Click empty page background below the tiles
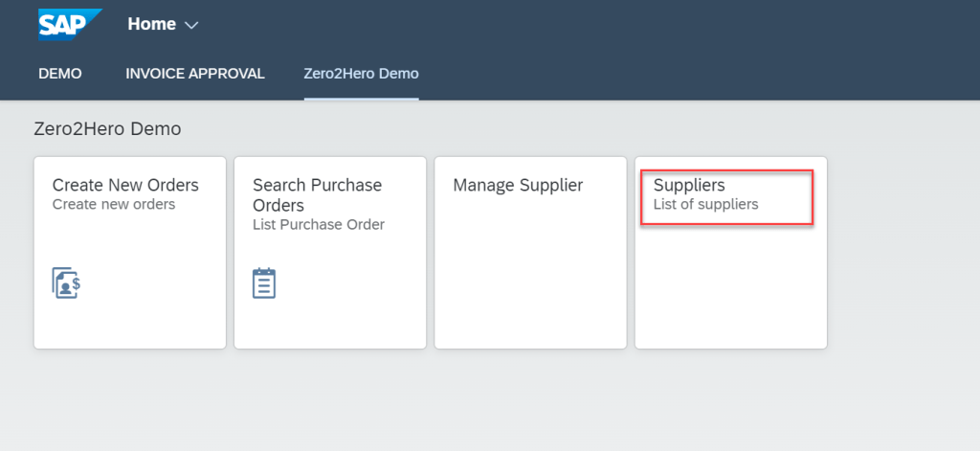Screen dimensions: 980x451 479,402
